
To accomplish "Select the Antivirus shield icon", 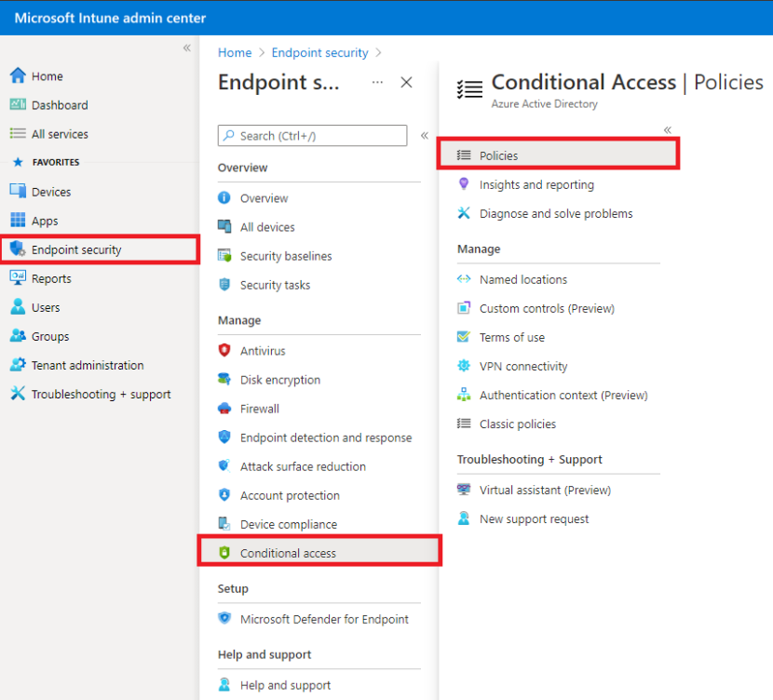I will [x=225, y=350].
